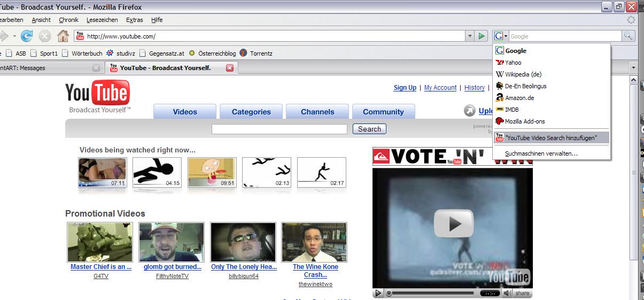
Task: Open the Österreichblog bookmark
Action: point(212,53)
